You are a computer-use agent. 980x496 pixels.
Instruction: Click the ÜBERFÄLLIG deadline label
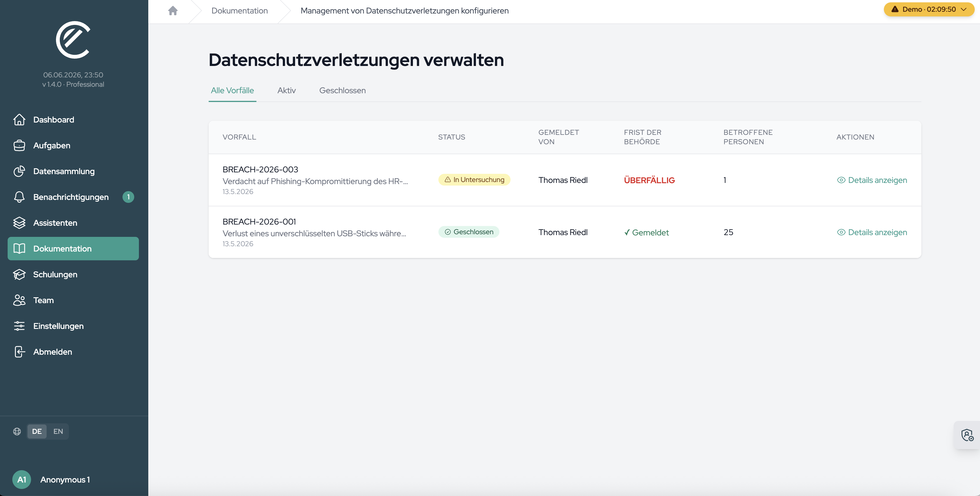[649, 180]
